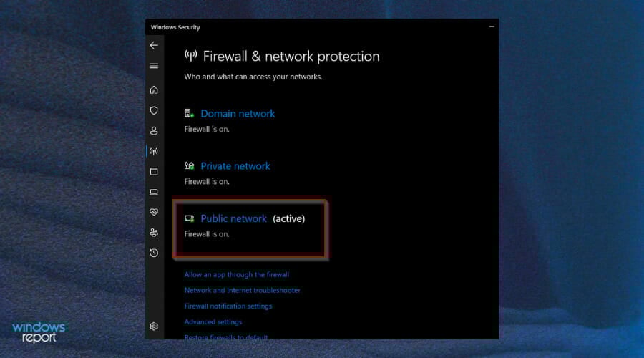This screenshot has width=644, height=358.
Task: Open Device security laptop icon
Action: [154, 192]
